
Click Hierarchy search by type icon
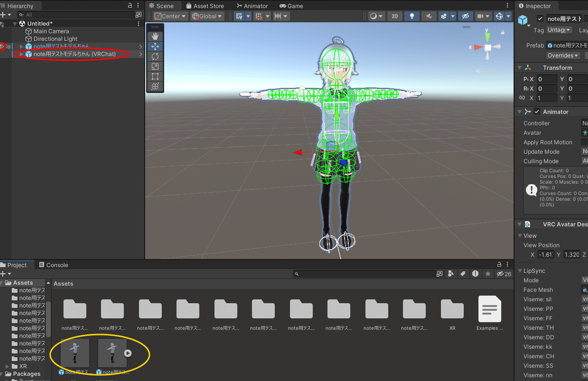pos(138,15)
